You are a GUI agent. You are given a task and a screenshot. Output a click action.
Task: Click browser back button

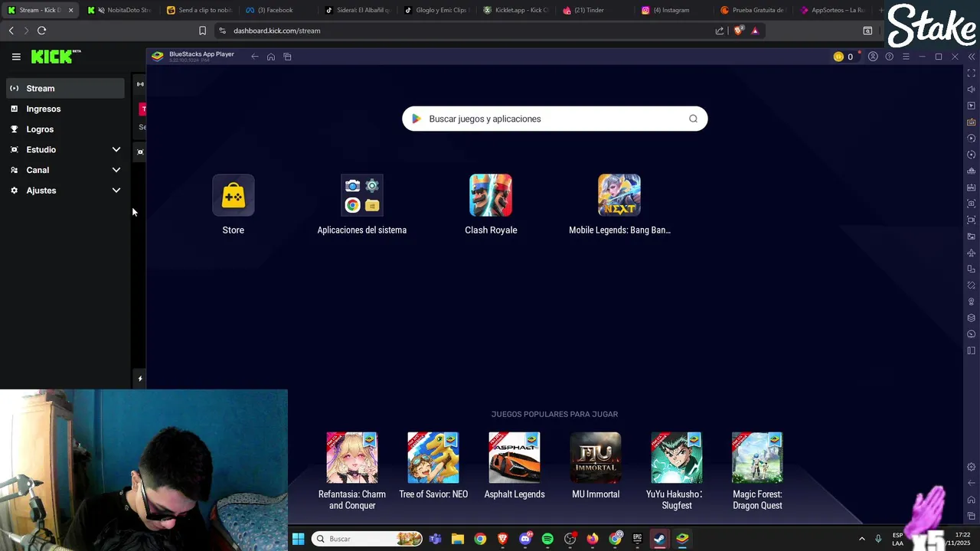[x=11, y=31]
